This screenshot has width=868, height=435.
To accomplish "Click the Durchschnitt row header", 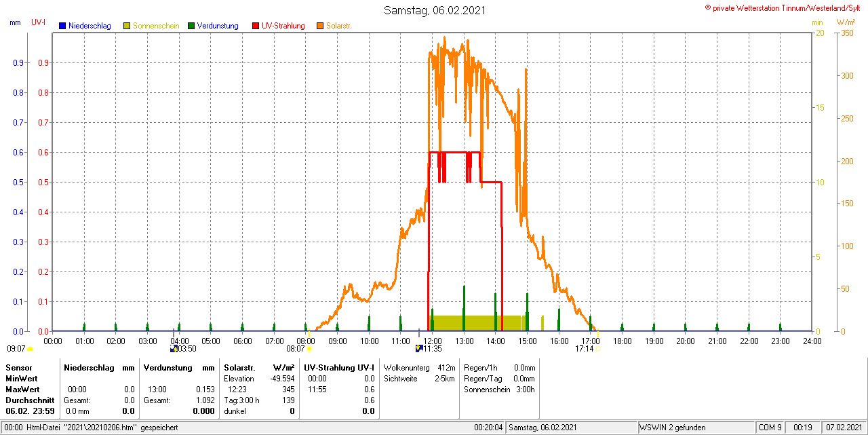I will [x=30, y=400].
